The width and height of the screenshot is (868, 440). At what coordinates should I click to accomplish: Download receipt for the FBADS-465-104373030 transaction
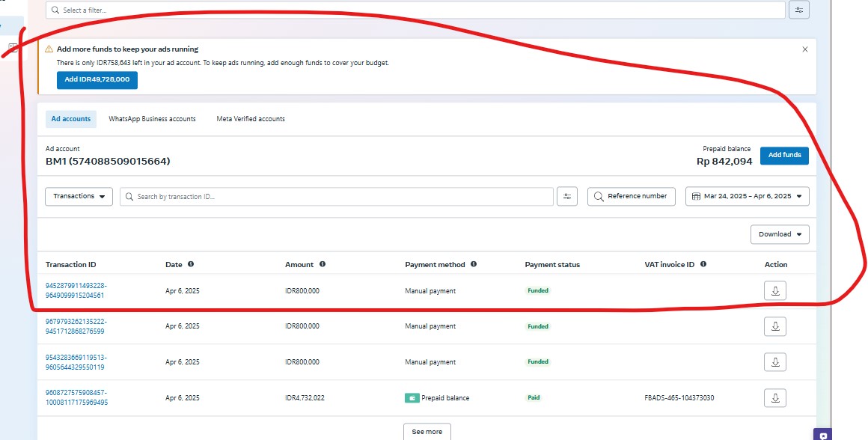coord(775,398)
